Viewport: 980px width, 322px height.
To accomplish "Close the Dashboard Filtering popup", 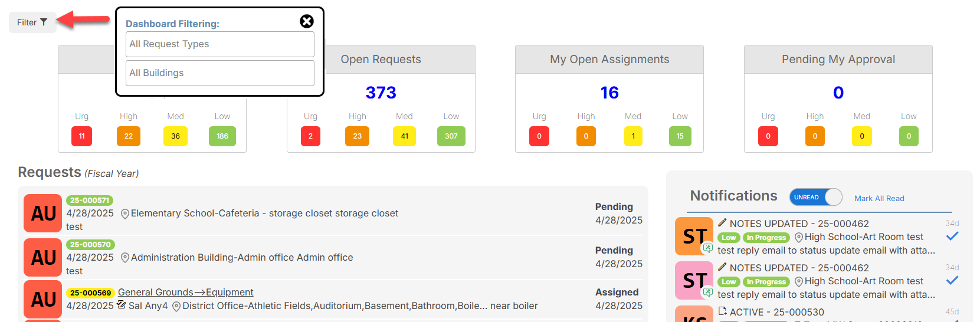I will [x=307, y=21].
